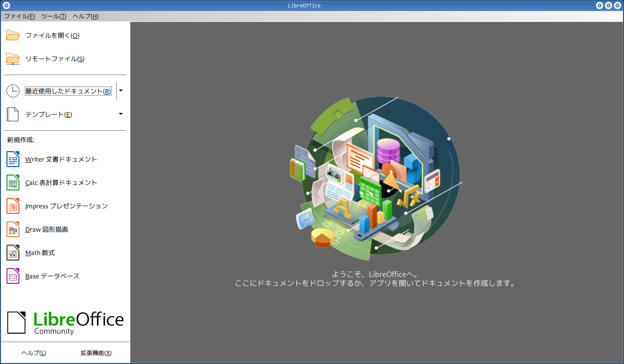Maximize the LibreOffice window
The width and height of the screenshot is (624, 364).
pyautogui.click(x=609, y=5)
